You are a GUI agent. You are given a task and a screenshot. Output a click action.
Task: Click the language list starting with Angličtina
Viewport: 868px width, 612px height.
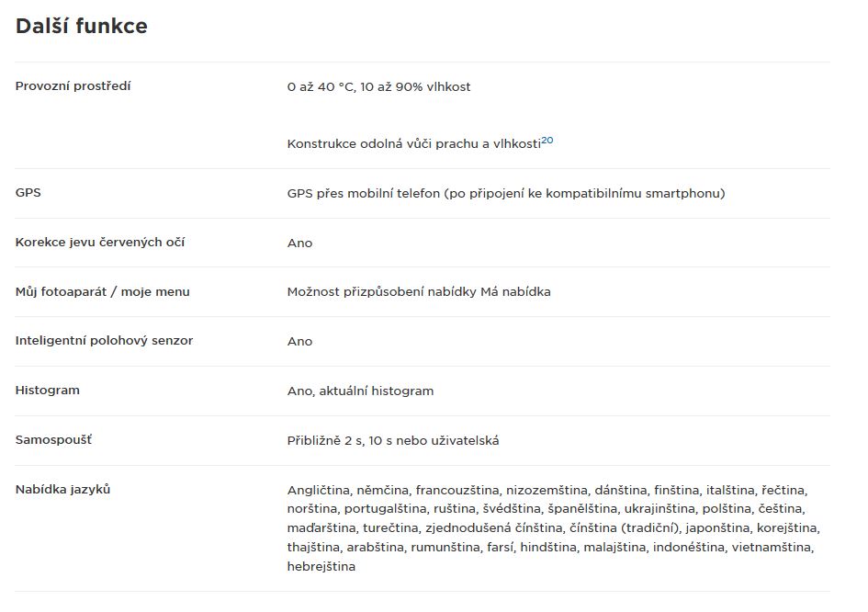click(x=554, y=527)
